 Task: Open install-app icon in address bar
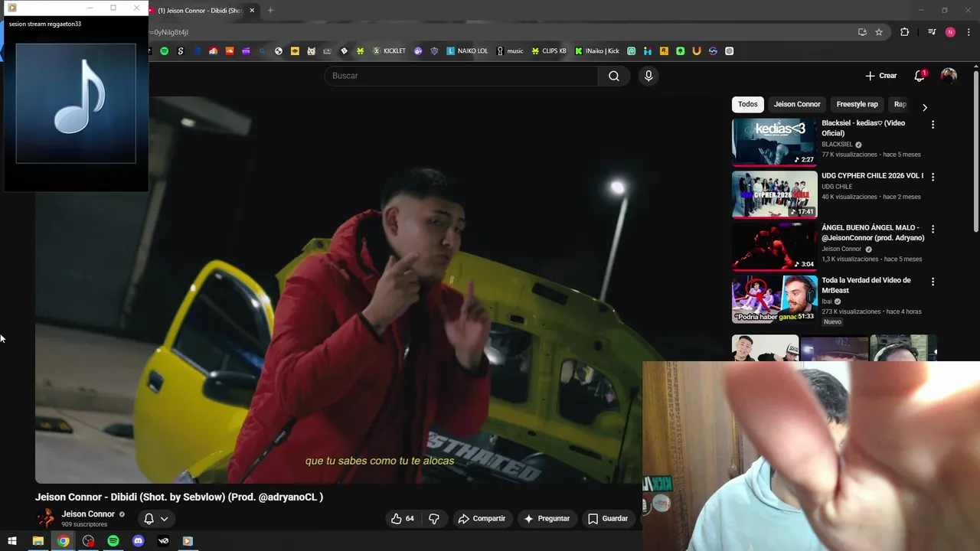[862, 32]
